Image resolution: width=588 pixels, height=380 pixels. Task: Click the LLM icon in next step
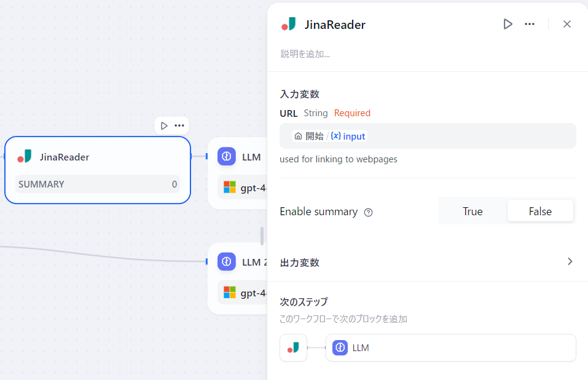click(x=340, y=348)
